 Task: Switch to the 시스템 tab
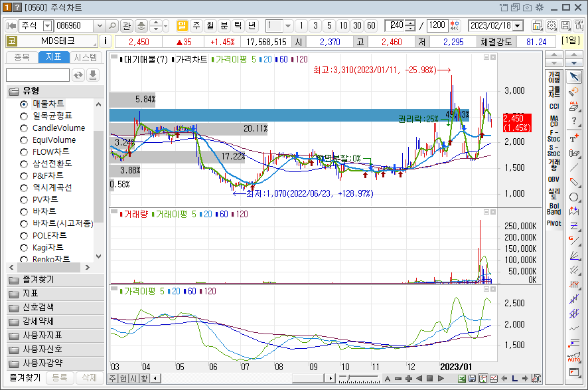(x=86, y=57)
